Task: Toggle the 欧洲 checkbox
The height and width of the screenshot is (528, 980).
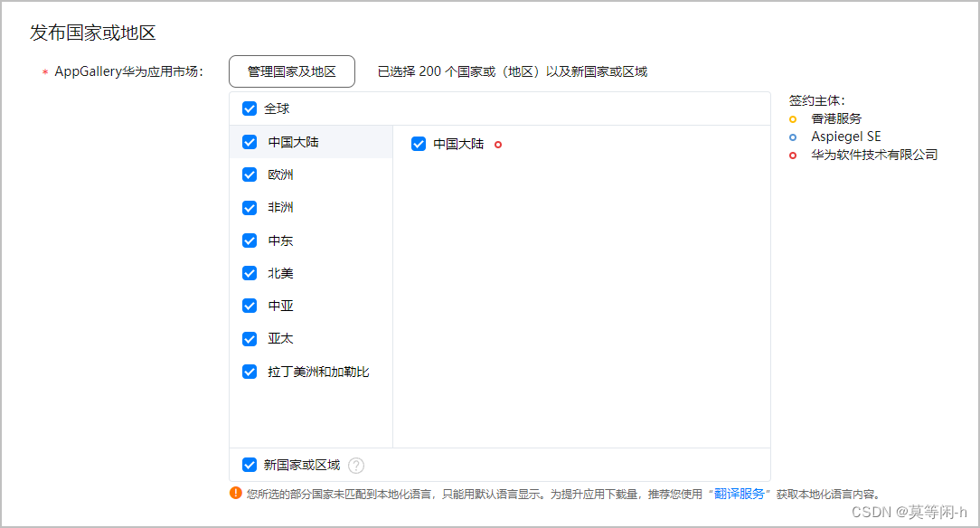Action: [x=250, y=174]
